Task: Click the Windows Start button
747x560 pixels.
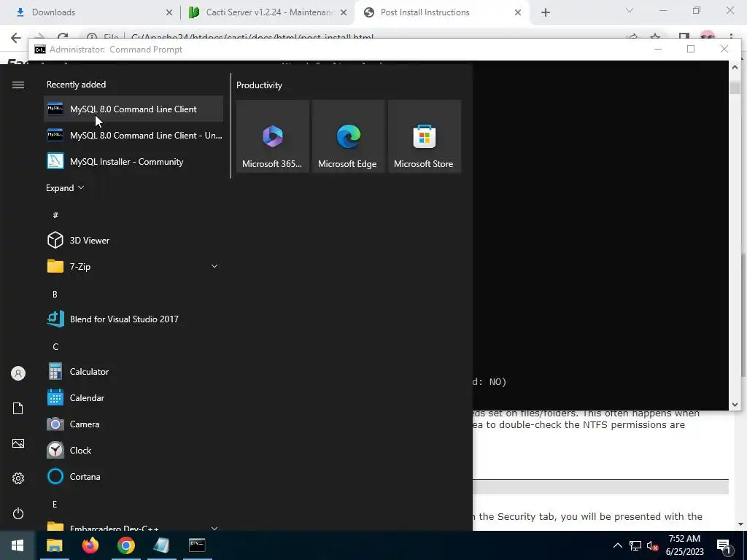Action: (x=18, y=545)
